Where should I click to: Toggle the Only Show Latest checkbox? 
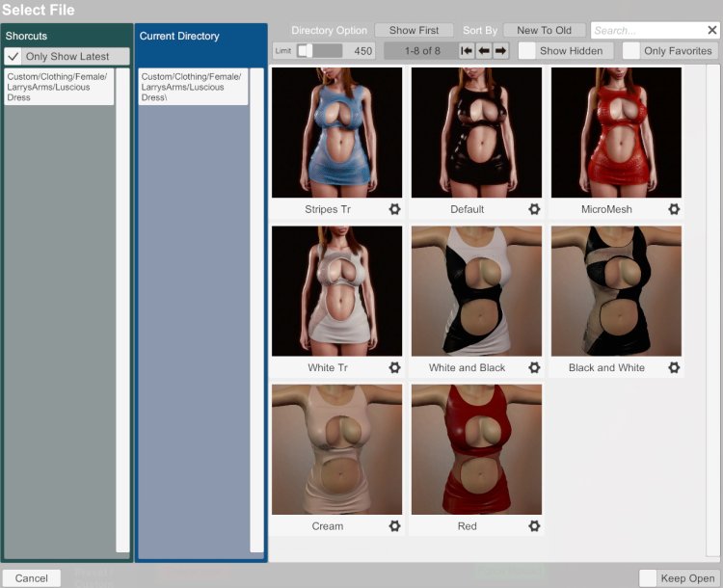tap(13, 57)
